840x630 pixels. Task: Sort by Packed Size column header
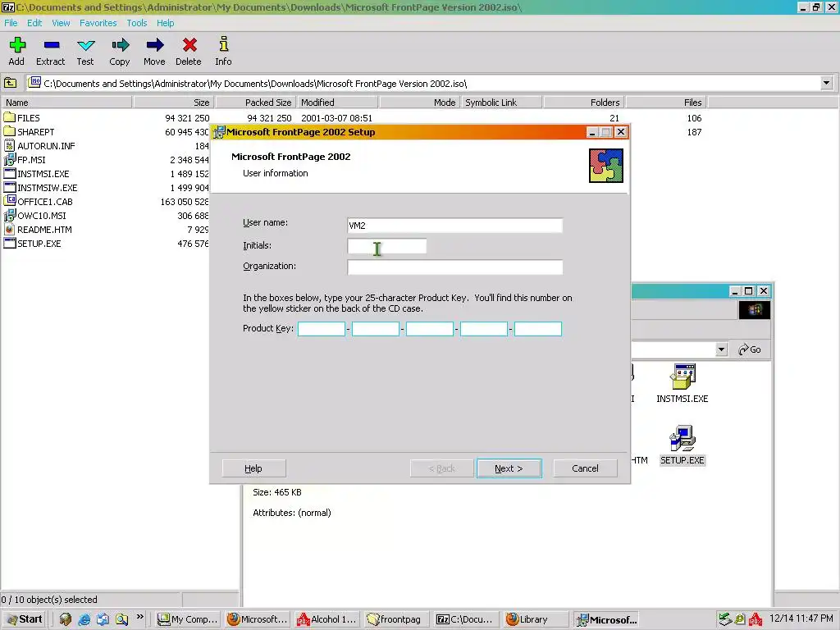point(256,103)
